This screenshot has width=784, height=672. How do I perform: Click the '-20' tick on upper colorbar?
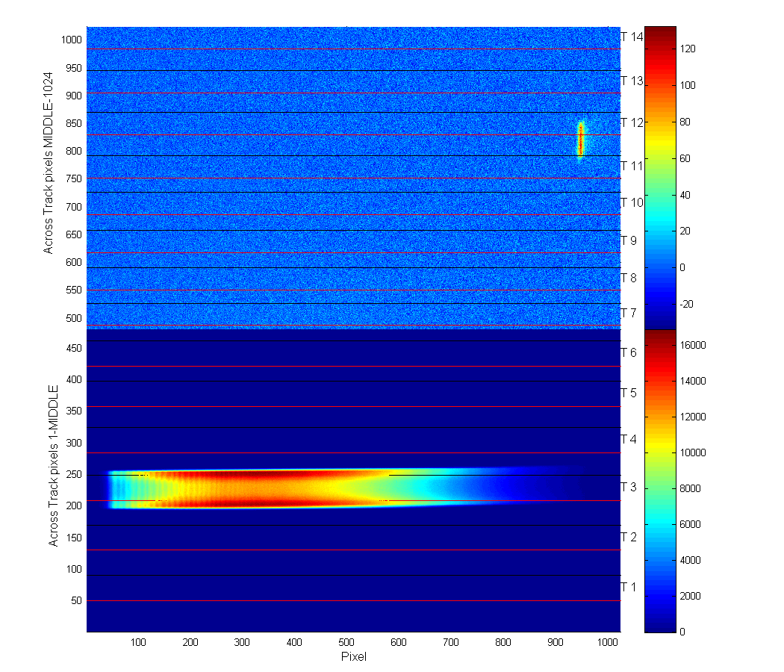[686, 304]
